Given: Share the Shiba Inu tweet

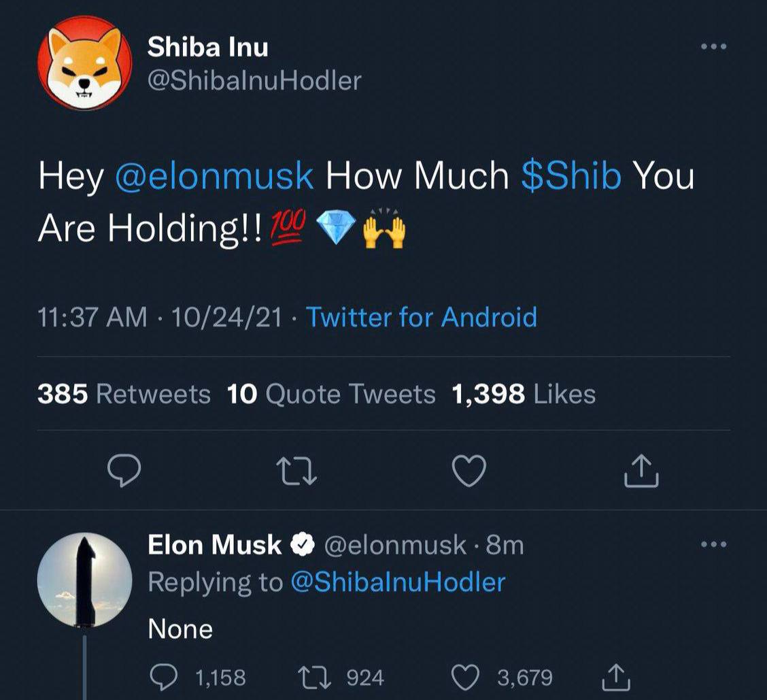Looking at the screenshot, I should point(641,471).
